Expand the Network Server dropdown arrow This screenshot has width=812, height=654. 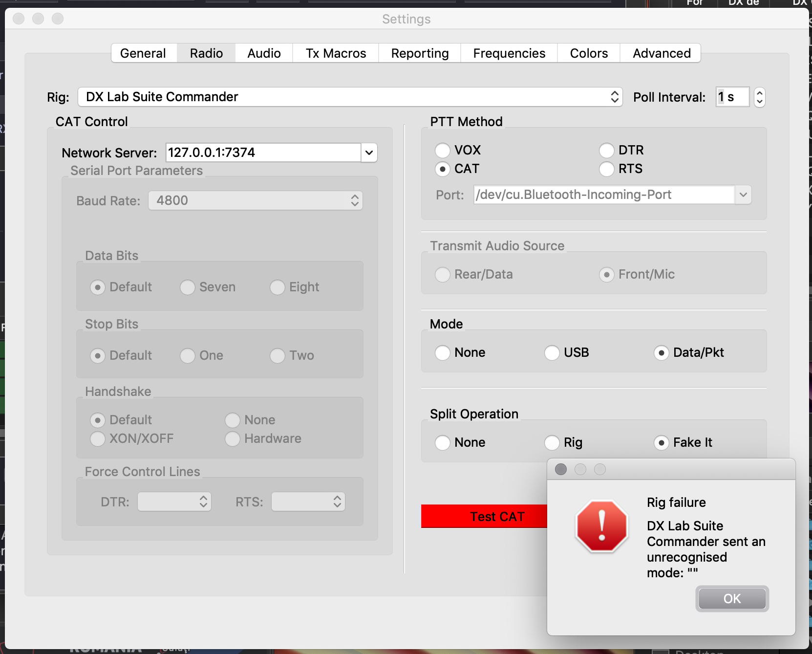tap(369, 153)
